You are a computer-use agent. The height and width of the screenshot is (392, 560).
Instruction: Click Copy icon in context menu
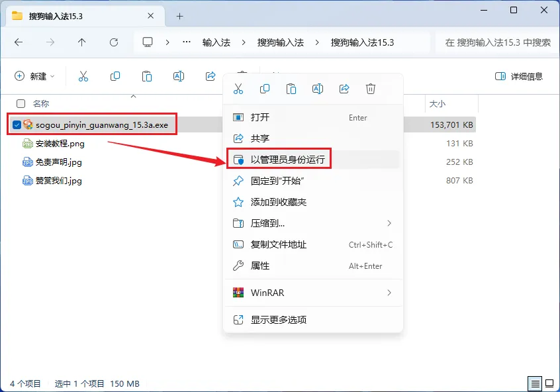(265, 89)
